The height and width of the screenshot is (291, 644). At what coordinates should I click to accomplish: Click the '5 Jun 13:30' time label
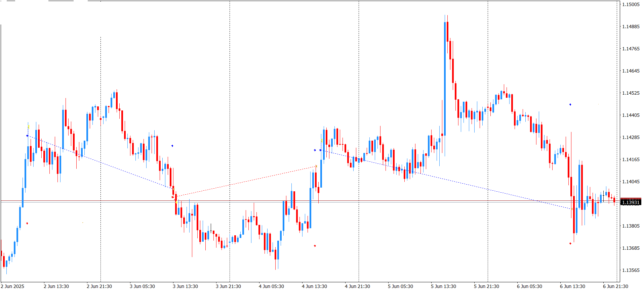[x=444, y=286]
